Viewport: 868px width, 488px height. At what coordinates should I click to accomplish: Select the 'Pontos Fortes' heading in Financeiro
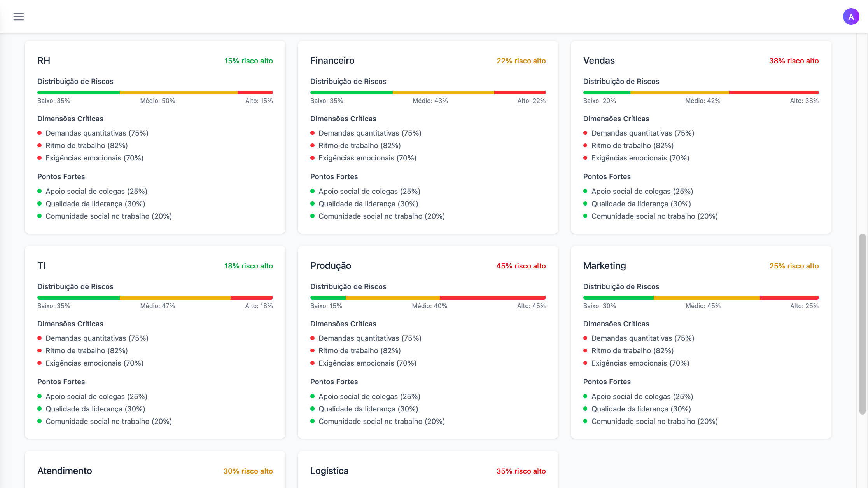(334, 176)
